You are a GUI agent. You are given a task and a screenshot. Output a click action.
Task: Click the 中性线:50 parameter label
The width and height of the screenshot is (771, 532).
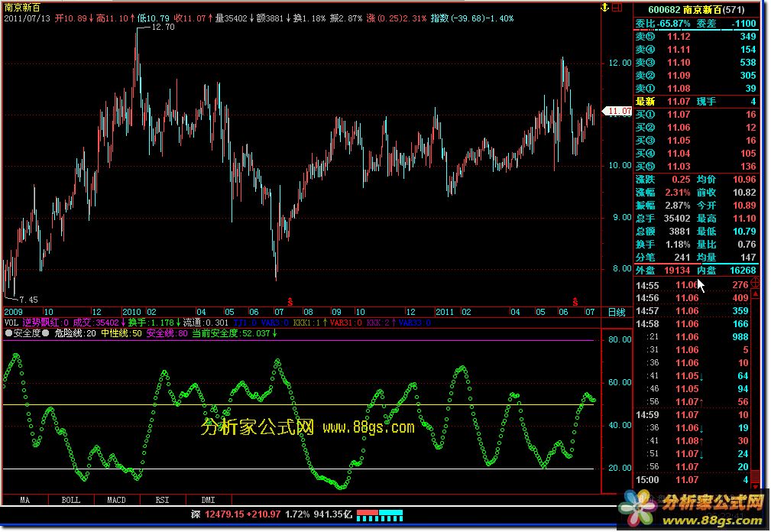(121, 333)
